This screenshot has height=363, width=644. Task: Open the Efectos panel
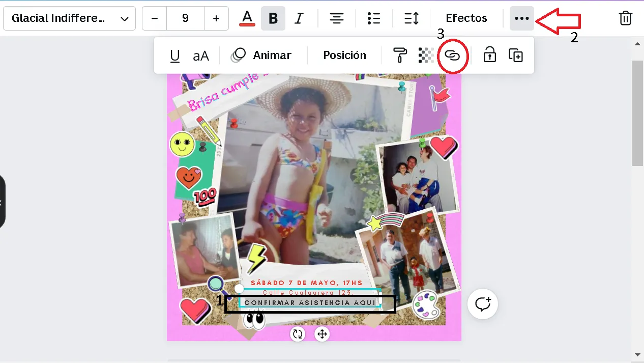click(466, 18)
